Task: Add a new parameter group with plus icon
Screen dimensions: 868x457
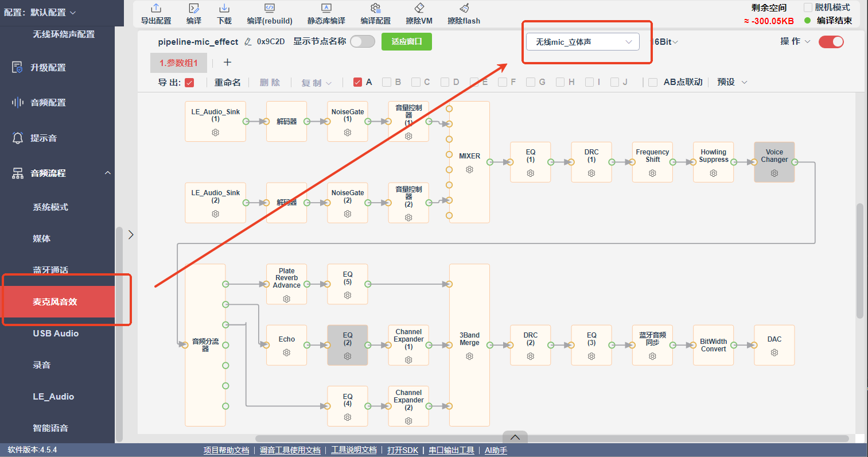Action: tap(227, 63)
